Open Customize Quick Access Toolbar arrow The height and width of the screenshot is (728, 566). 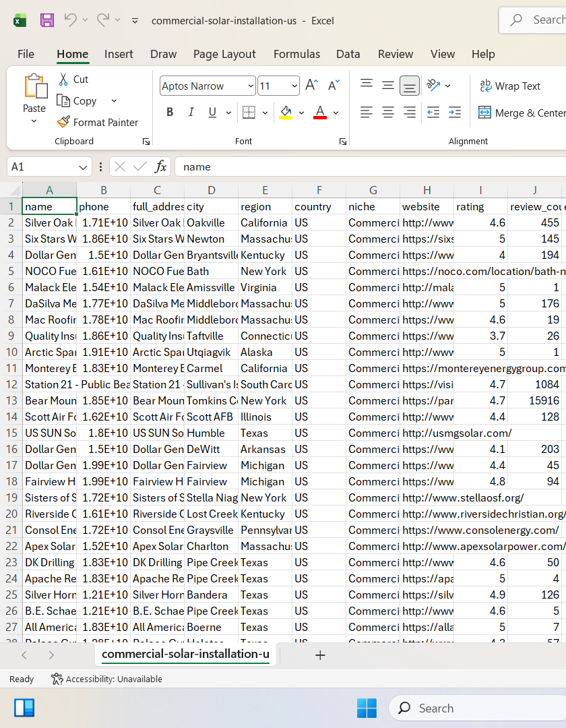click(x=135, y=20)
